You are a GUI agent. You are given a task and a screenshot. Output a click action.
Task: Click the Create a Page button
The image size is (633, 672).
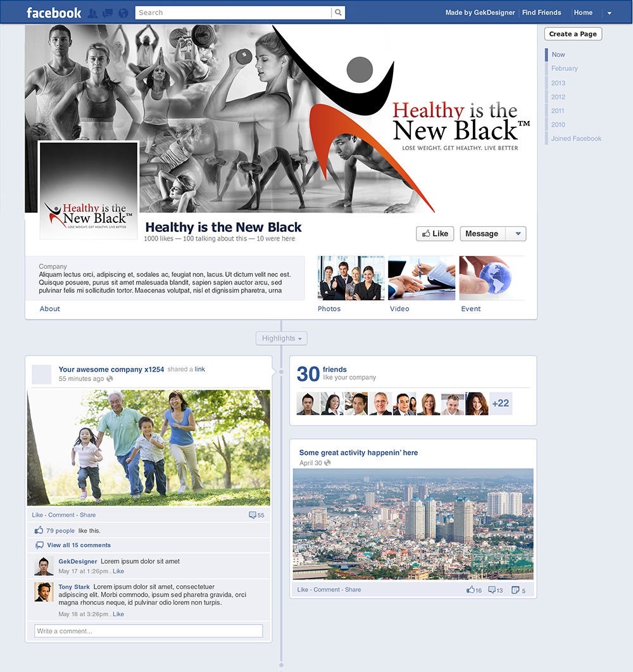point(572,34)
